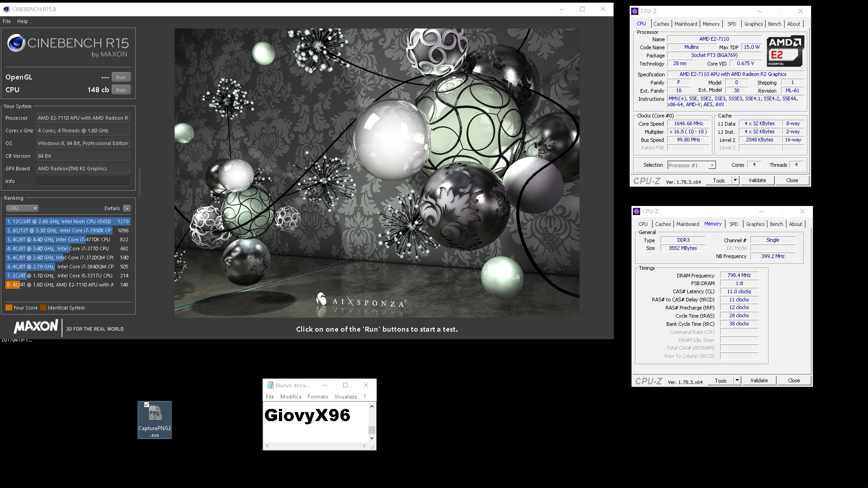Click the Cinebench logo icon in the title bar
This screenshot has width=868, height=488.
(x=6, y=9)
